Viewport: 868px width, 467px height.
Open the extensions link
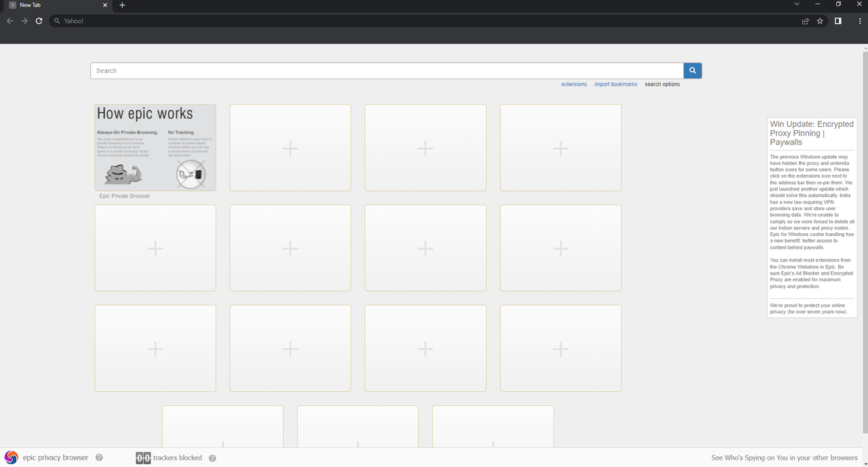click(x=574, y=84)
